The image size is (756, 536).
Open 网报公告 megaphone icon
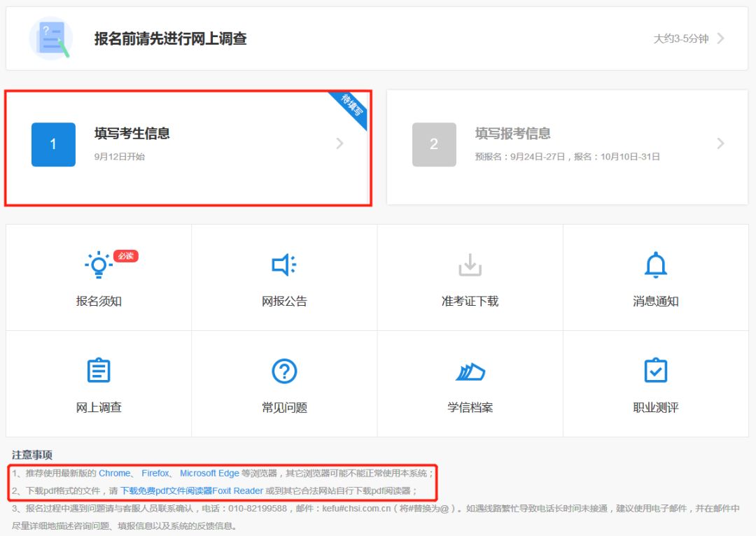[284, 265]
